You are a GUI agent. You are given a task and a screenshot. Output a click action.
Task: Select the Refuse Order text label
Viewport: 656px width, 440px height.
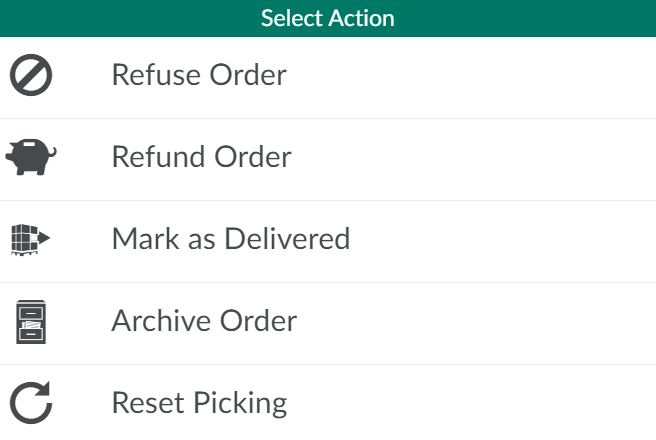(x=199, y=75)
